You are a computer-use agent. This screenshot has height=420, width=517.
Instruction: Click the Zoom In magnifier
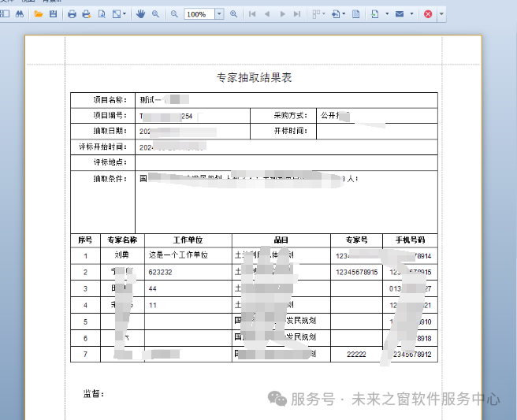click(x=233, y=14)
